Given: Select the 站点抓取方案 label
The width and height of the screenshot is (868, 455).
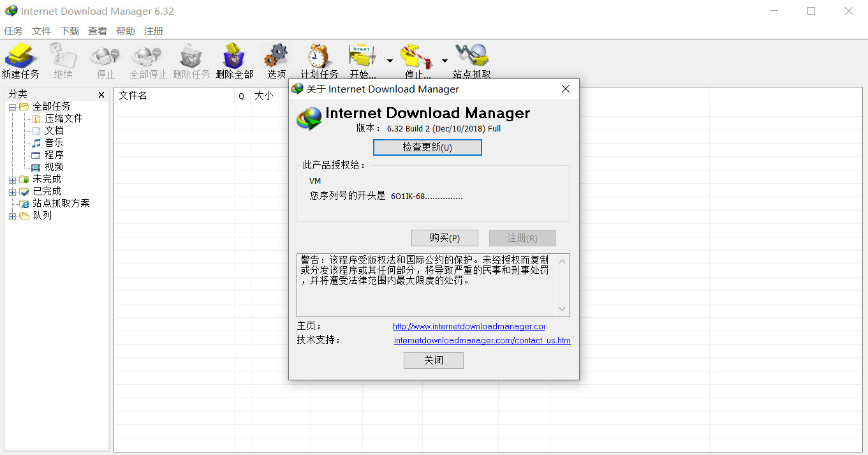Looking at the screenshot, I should click(x=61, y=204).
